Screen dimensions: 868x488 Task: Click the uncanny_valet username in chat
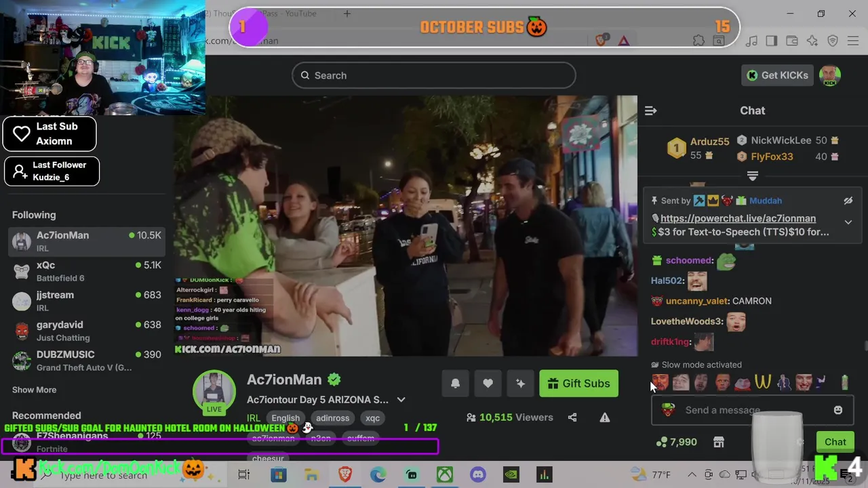point(696,301)
